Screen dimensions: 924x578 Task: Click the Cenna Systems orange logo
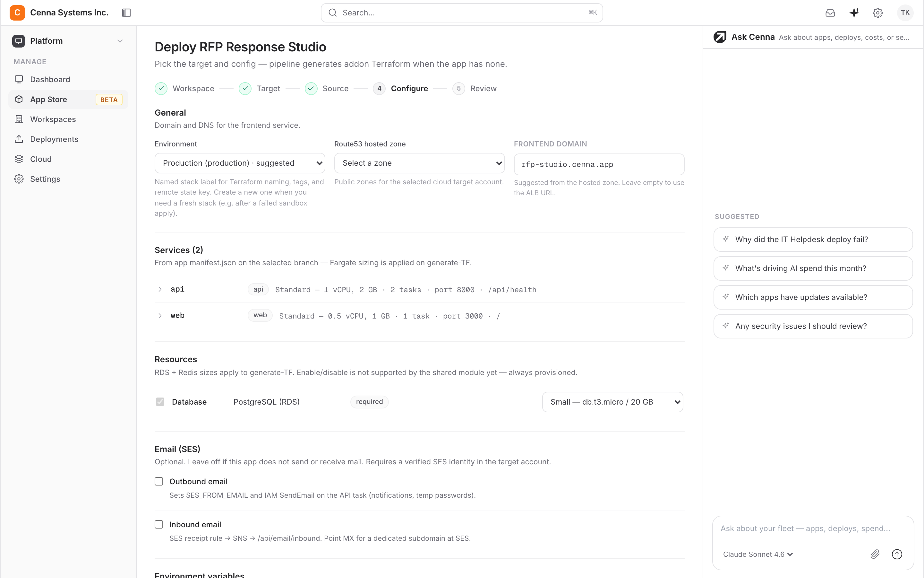point(17,13)
